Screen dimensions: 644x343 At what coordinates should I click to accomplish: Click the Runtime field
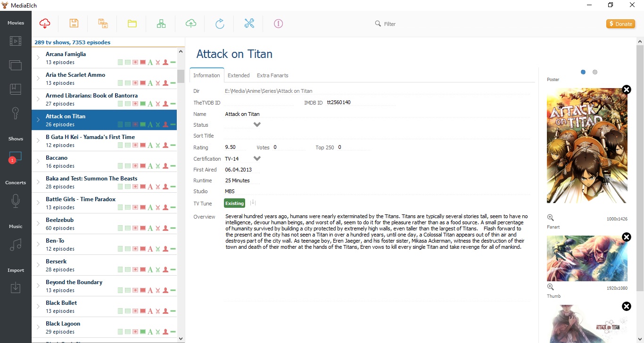[242, 180]
